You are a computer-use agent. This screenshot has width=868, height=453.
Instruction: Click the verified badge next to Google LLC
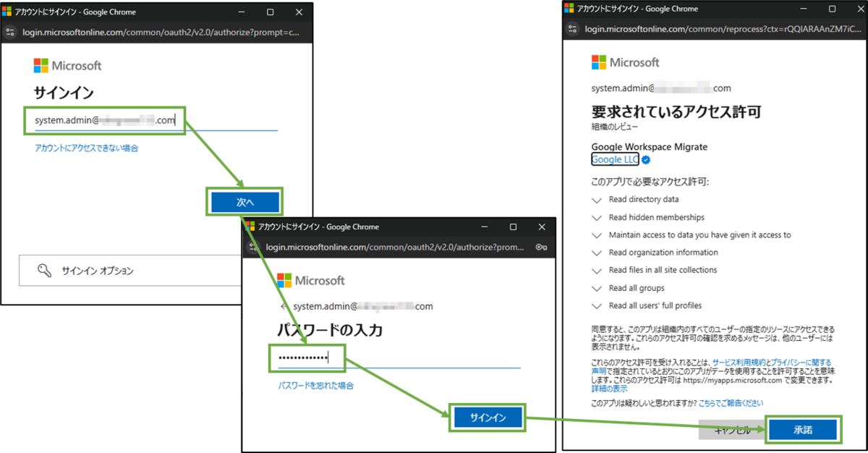tap(646, 159)
